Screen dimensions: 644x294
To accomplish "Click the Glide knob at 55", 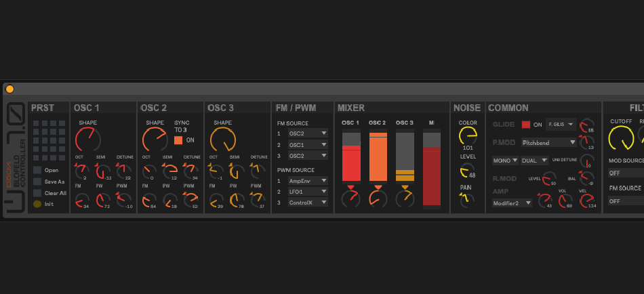I will tap(586, 125).
